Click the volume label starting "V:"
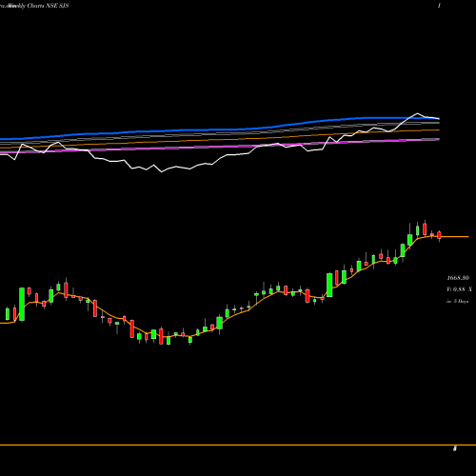 (459, 289)
